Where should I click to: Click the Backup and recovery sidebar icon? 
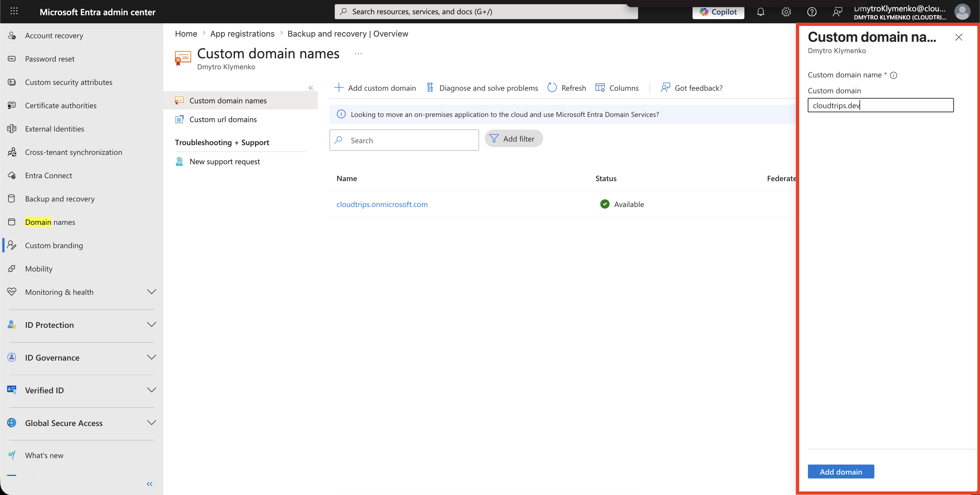(12, 199)
